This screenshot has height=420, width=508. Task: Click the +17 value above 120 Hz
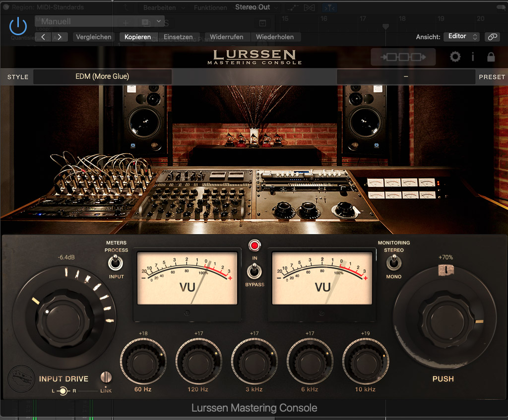pos(198,333)
